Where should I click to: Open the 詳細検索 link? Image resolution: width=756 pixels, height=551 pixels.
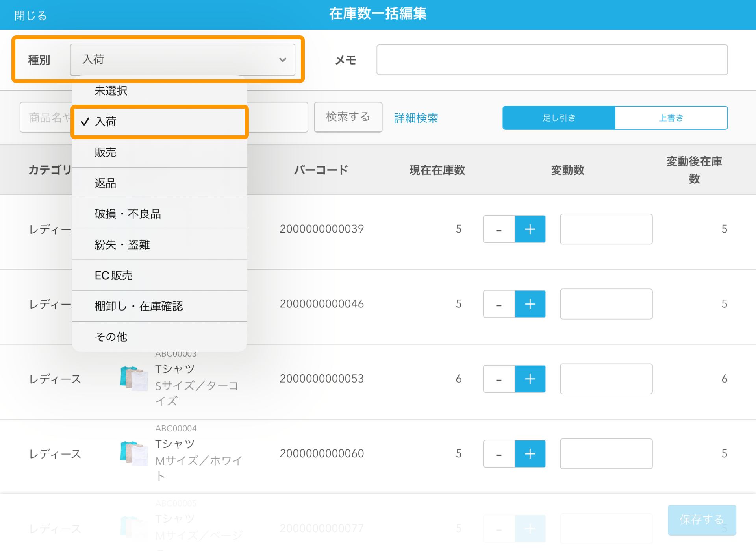pyautogui.click(x=416, y=118)
